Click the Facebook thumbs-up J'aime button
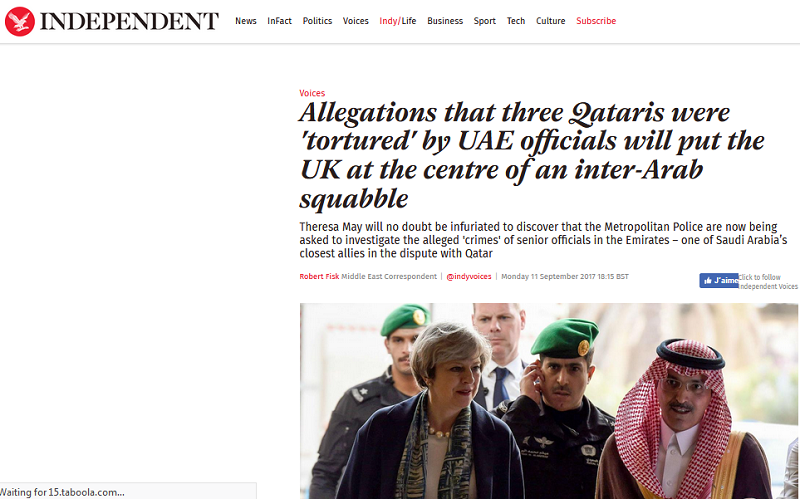 pos(718,280)
